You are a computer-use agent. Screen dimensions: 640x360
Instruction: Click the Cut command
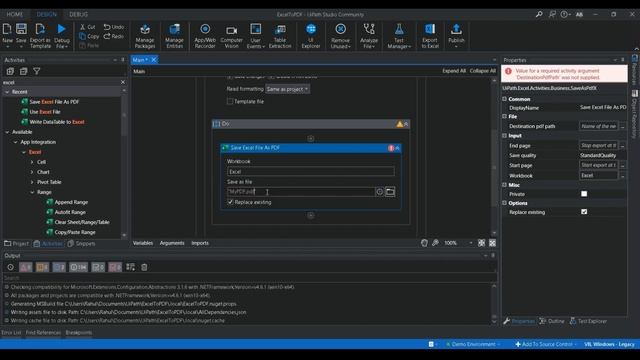coord(87,27)
